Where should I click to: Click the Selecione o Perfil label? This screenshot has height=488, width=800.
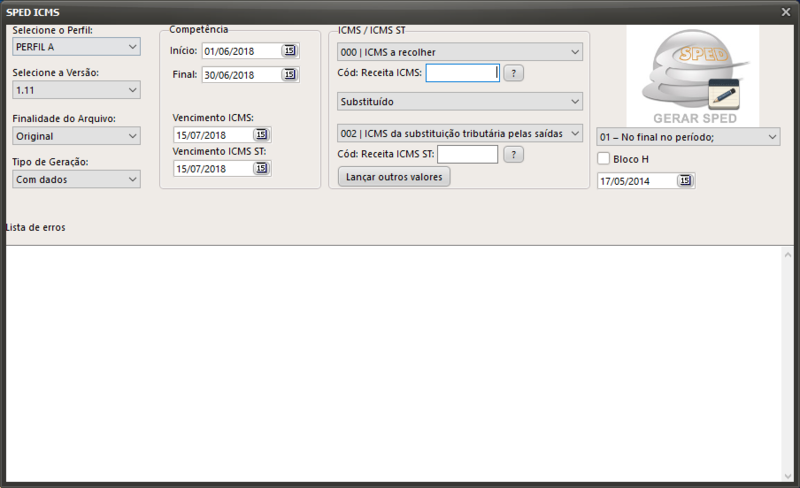coord(53,31)
